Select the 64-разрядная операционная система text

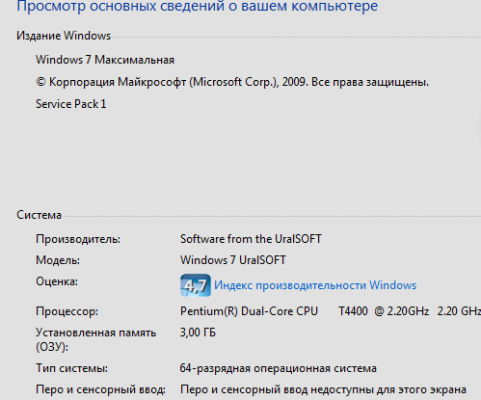pos(278,368)
